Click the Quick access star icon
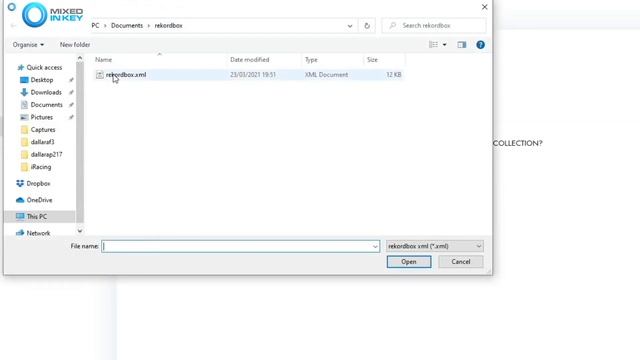 [x=21, y=67]
